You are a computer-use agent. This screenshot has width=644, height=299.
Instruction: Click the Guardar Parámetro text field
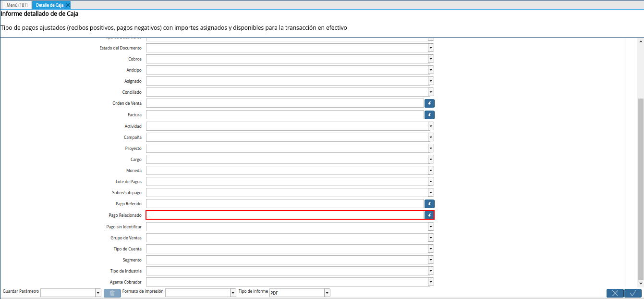68,293
